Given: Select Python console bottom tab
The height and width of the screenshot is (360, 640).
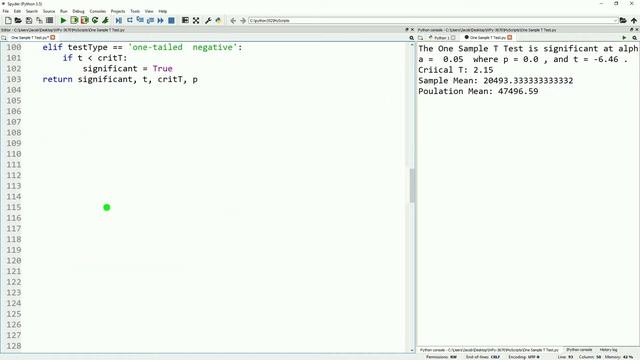Looking at the screenshot, I should coord(489,350).
